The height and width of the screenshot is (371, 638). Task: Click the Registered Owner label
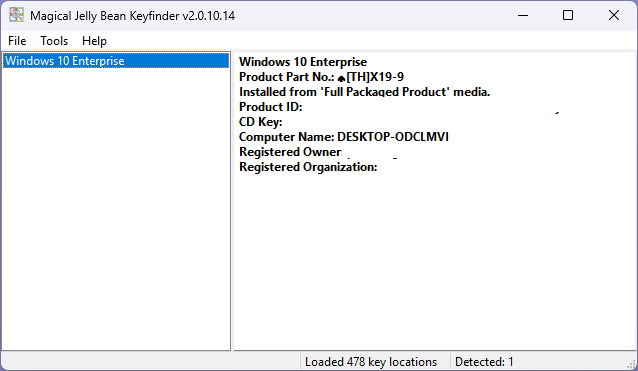290,152
